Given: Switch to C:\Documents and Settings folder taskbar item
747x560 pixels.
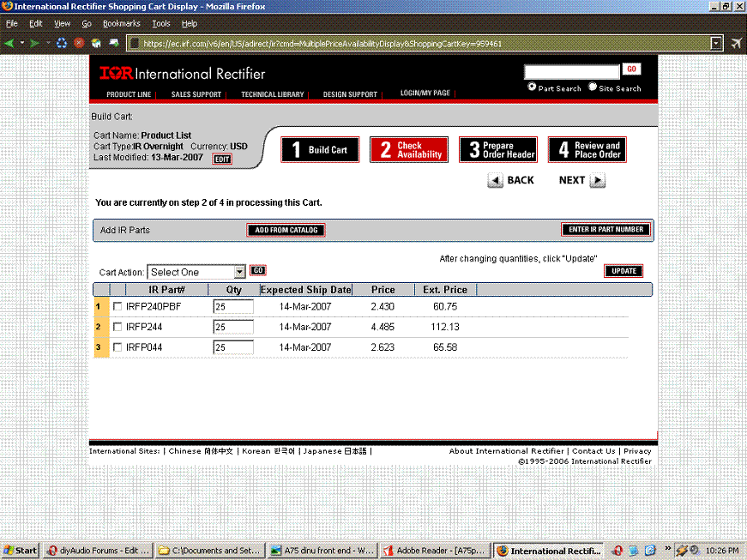Looking at the screenshot, I should coord(209,551).
